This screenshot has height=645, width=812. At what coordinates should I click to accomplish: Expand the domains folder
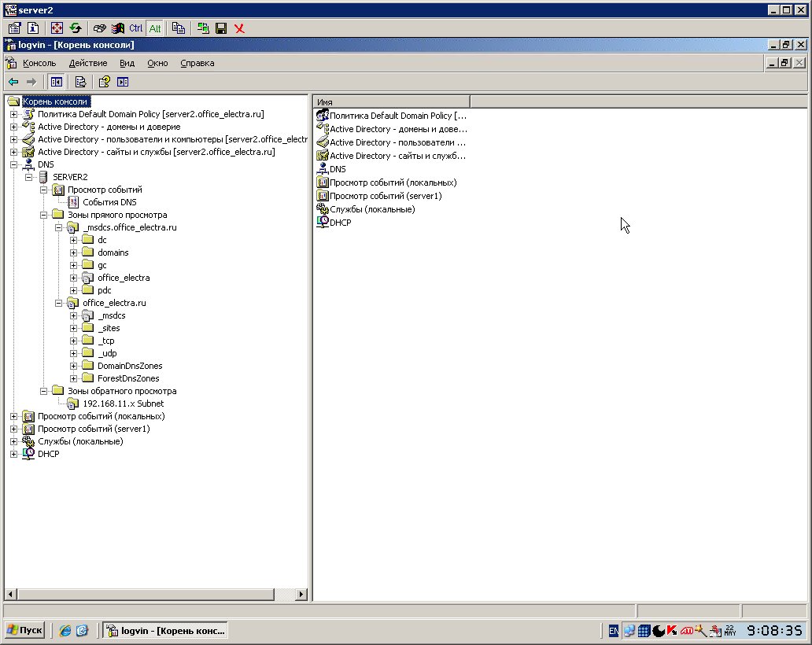coord(73,252)
